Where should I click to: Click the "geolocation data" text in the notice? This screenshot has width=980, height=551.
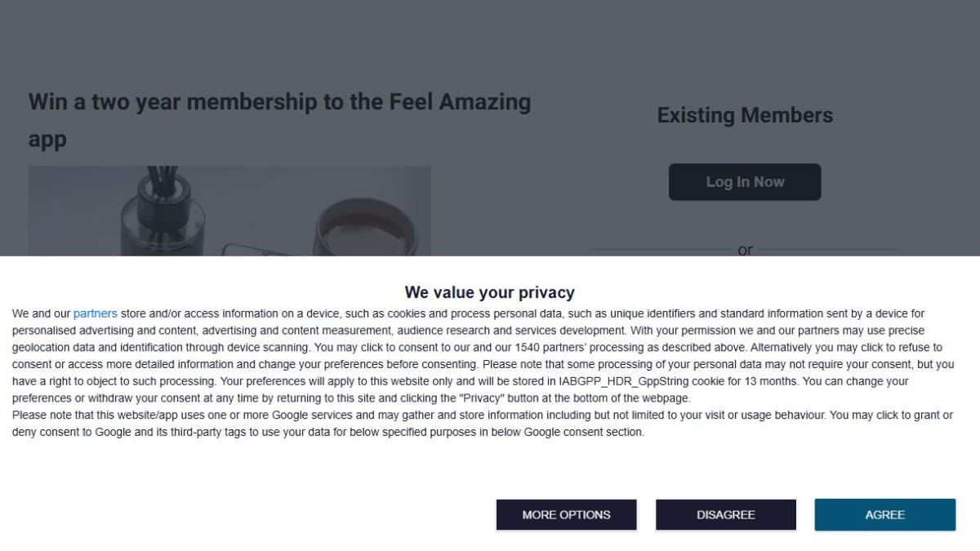(54, 348)
